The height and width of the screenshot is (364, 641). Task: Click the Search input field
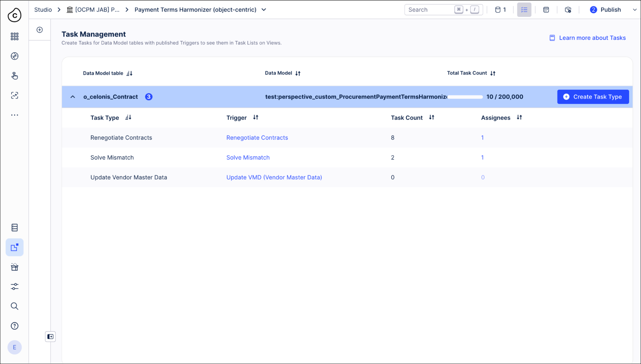point(443,10)
